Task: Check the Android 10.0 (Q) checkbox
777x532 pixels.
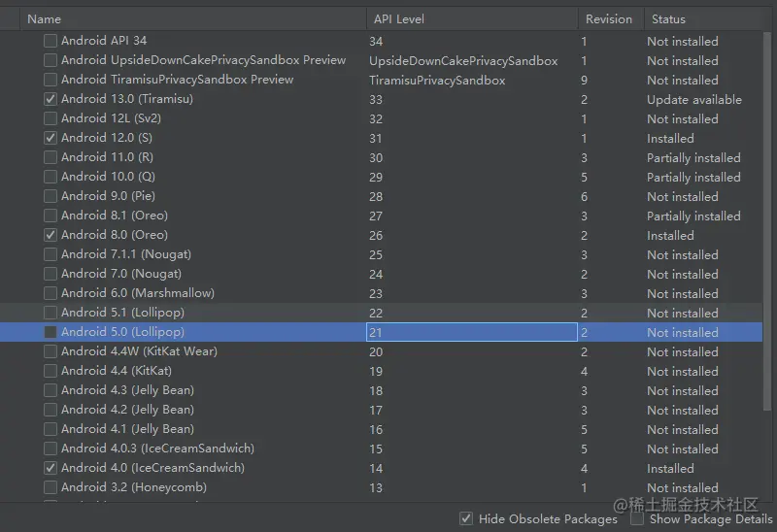Action: click(x=51, y=177)
